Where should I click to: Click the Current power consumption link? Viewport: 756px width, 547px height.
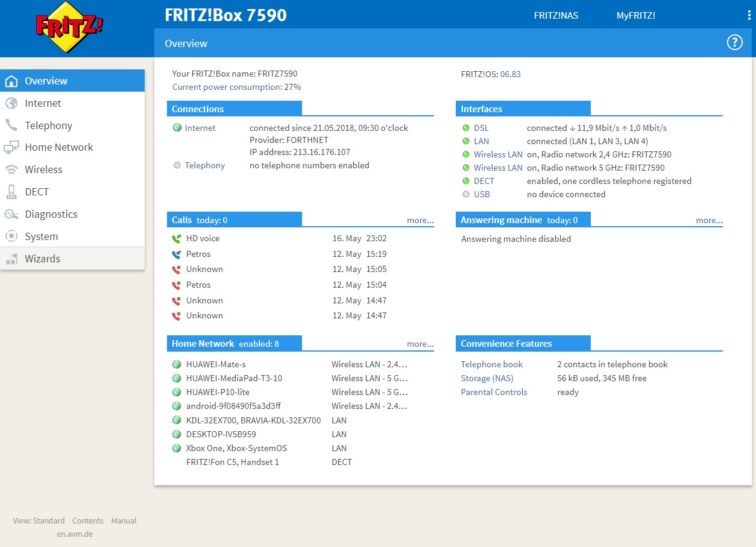pyautogui.click(x=227, y=87)
